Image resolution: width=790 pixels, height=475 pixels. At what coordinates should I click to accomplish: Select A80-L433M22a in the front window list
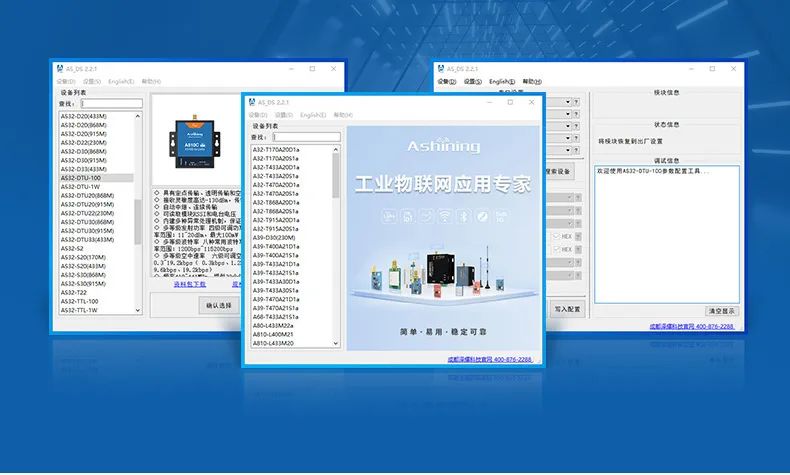(x=273, y=326)
